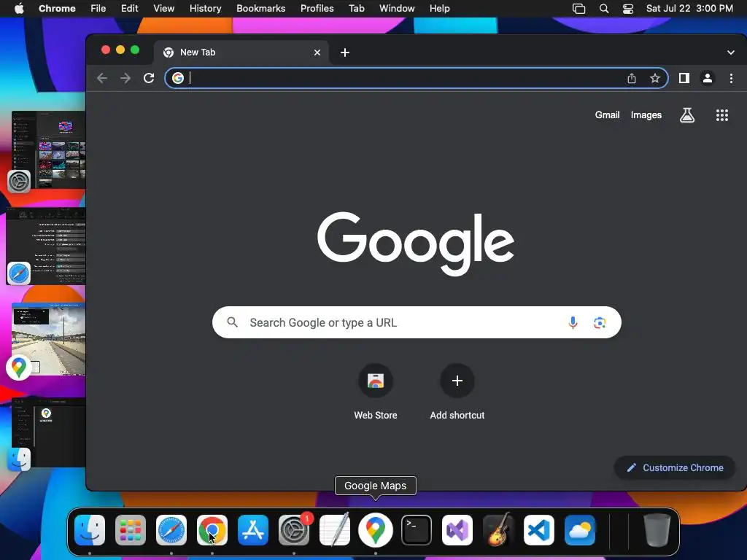The image size is (747, 560).
Task: Close the New Tab tab
Action: click(x=317, y=52)
